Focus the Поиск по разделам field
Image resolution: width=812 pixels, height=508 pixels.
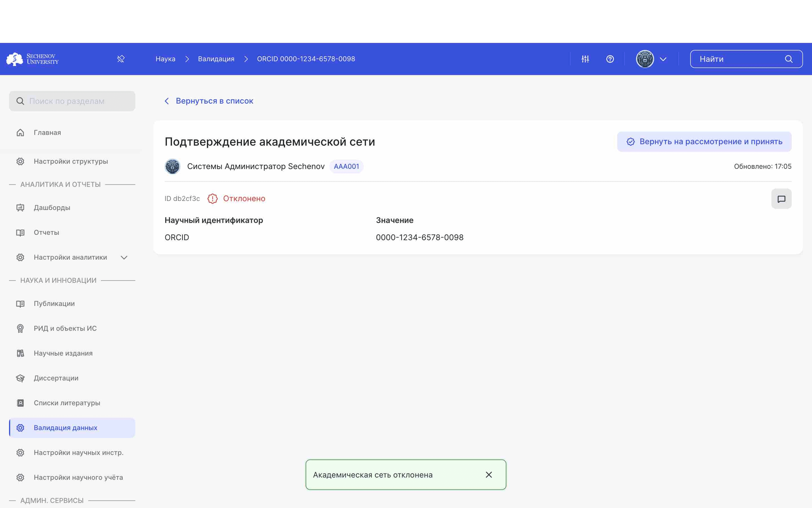point(72,101)
